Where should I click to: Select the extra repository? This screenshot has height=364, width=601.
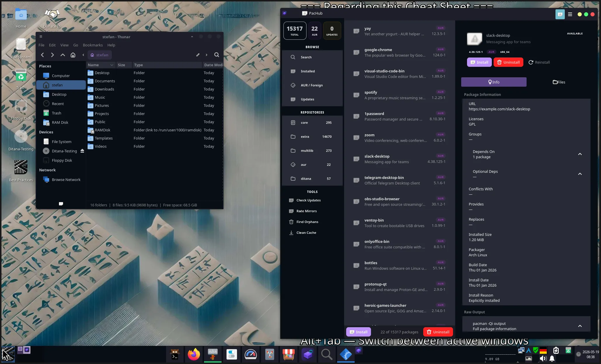[x=312, y=137]
